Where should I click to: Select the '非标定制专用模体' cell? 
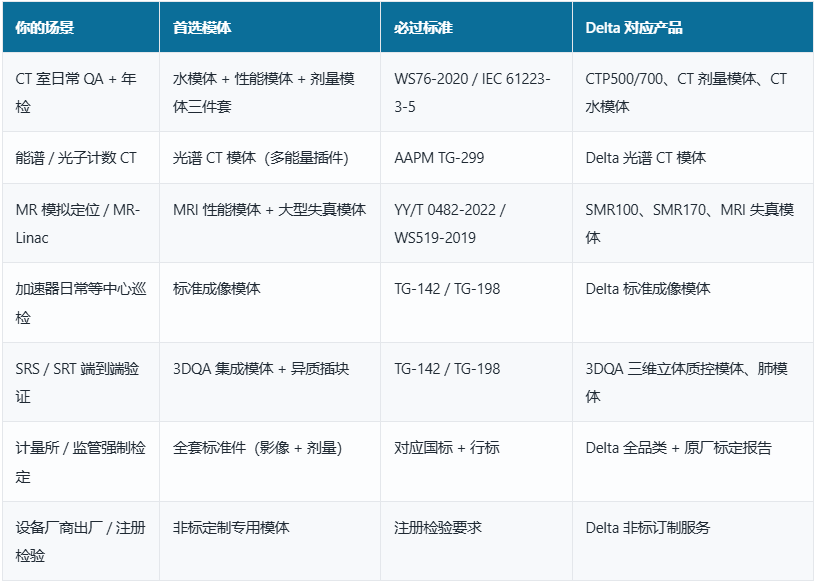coord(270,541)
